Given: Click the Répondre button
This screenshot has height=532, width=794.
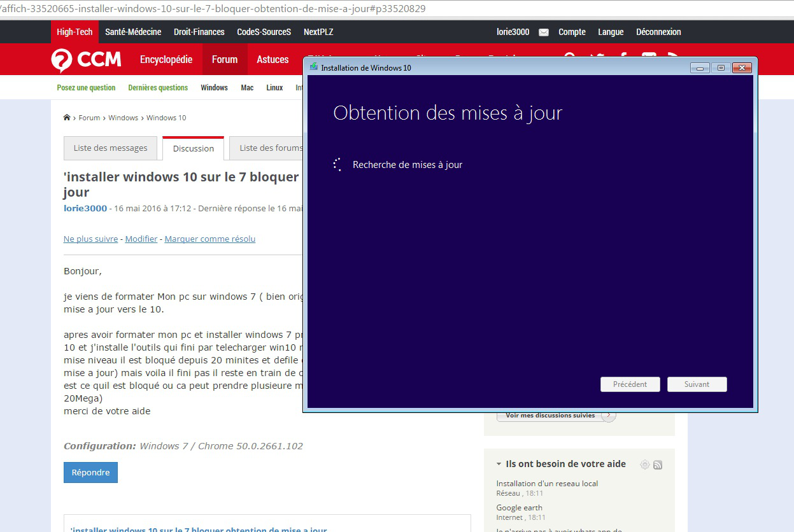Looking at the screenshot, I should (x=90, y=473).
